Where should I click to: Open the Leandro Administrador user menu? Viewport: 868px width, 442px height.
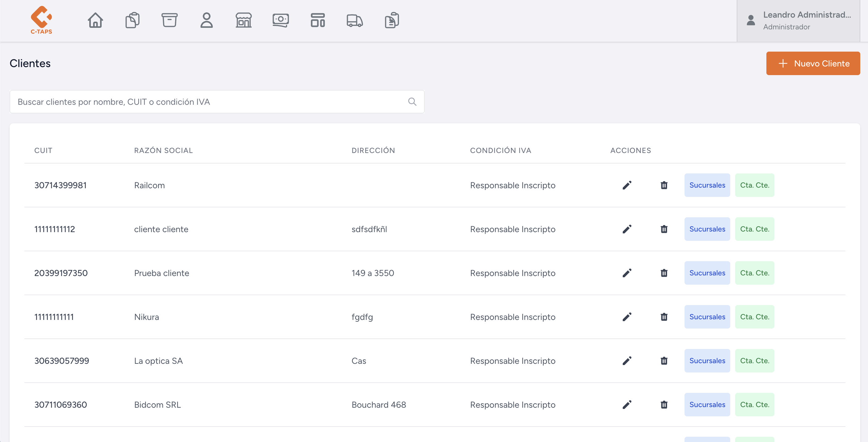tap(798, 21)
